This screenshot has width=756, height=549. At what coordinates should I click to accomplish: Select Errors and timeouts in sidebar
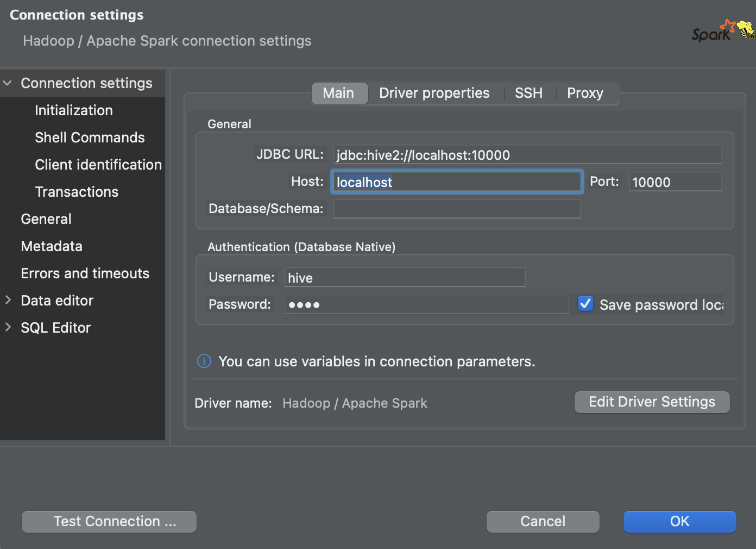tap(85, 273)
